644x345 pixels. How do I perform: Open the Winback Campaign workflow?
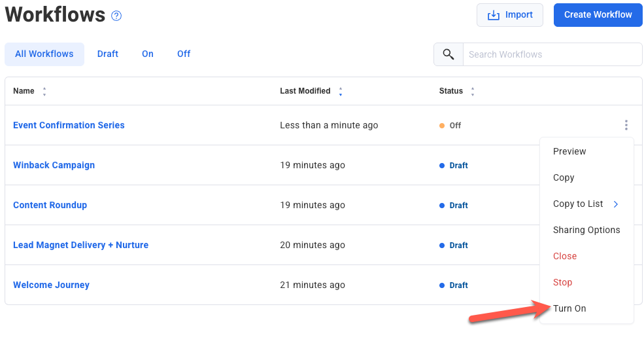[x=54, y=165]
